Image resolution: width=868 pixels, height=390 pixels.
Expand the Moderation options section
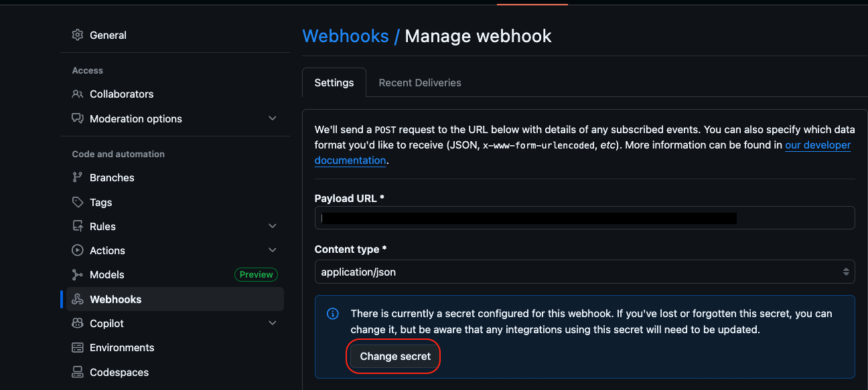point(272,118)
